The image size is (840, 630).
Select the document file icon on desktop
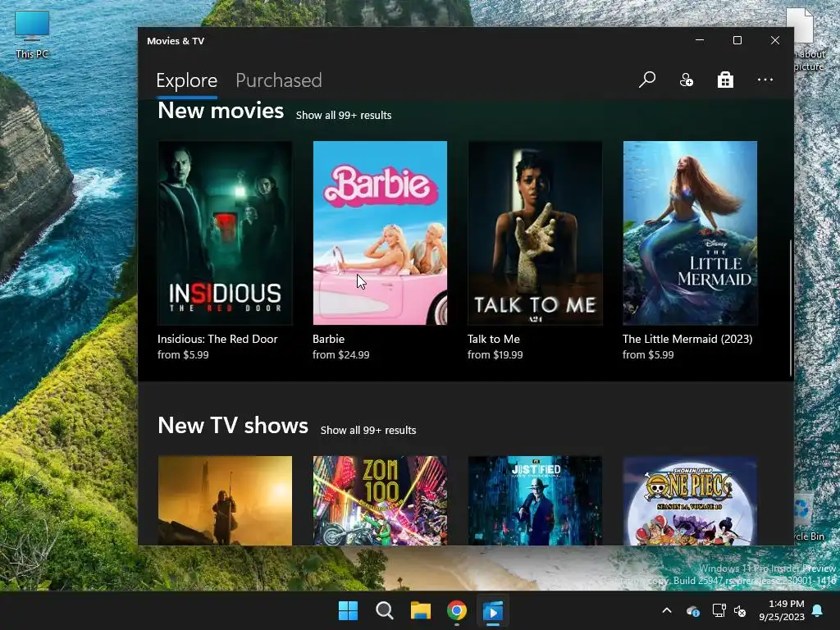click(806, 39)
